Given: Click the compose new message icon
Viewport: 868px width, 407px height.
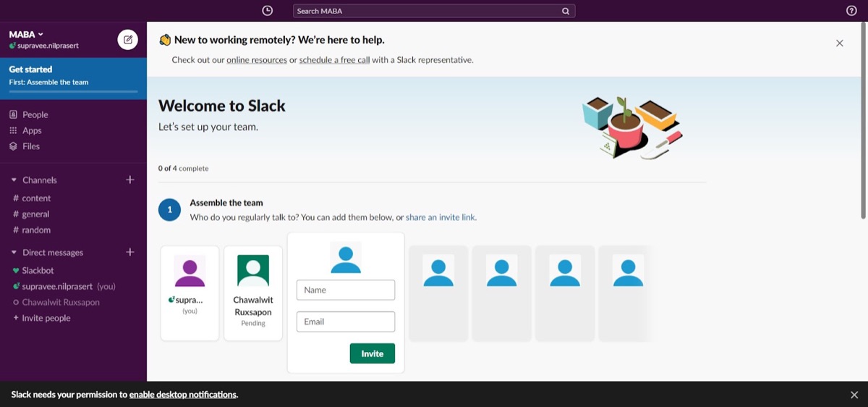Looking at the screenshot, I should click(128, 40).
